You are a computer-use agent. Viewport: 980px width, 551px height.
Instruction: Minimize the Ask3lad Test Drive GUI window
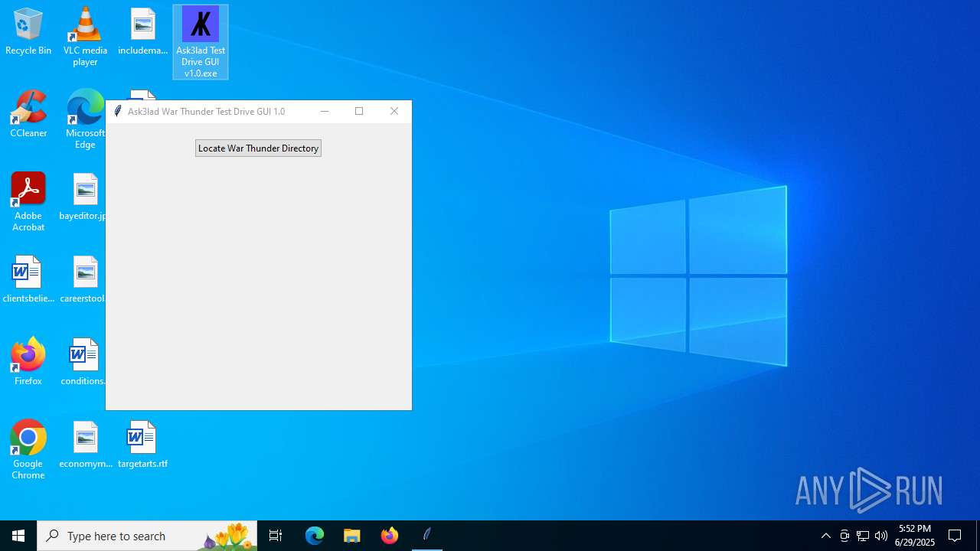tap(325, 111)
